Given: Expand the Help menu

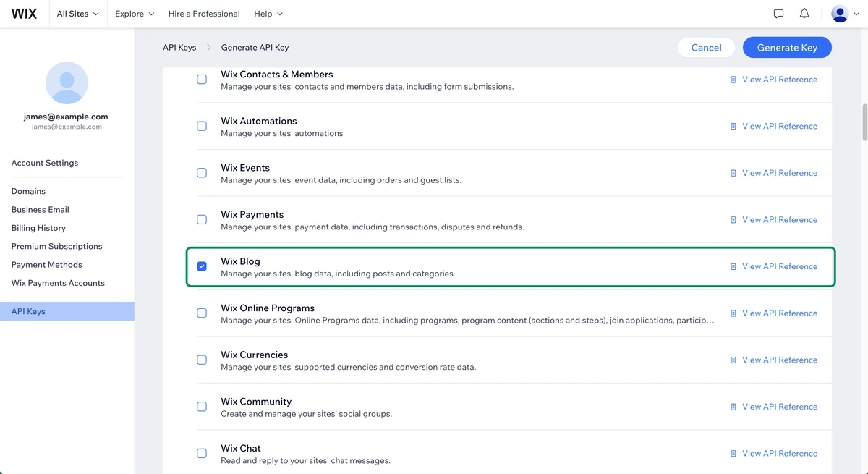Looking at the screenshot, I should 268,14.
